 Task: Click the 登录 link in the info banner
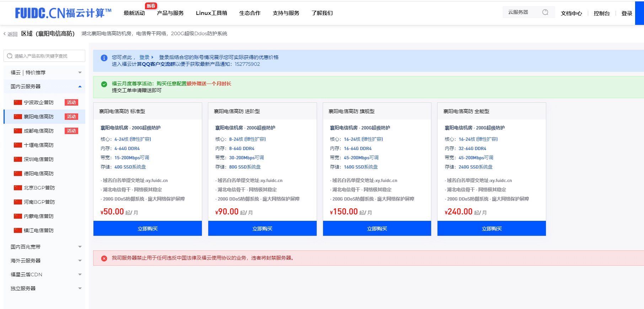tap(144, 57)
